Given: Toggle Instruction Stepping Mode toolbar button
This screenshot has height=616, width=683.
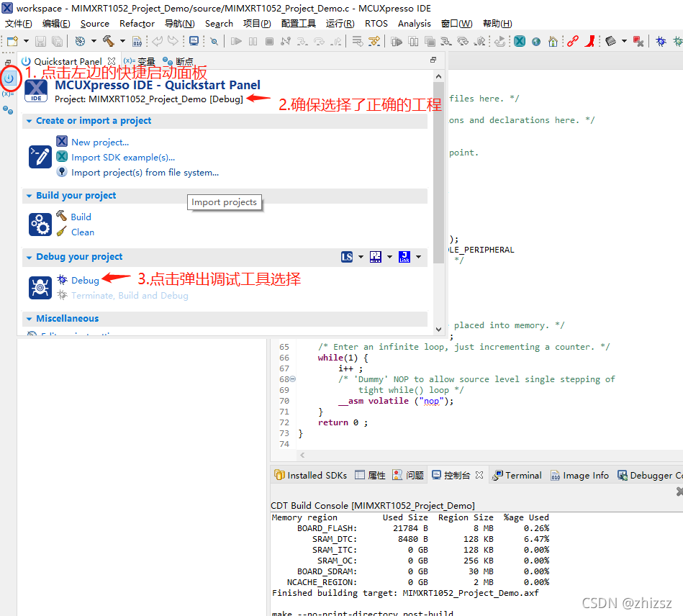Looking at the screenshot, I should point(374,42).
